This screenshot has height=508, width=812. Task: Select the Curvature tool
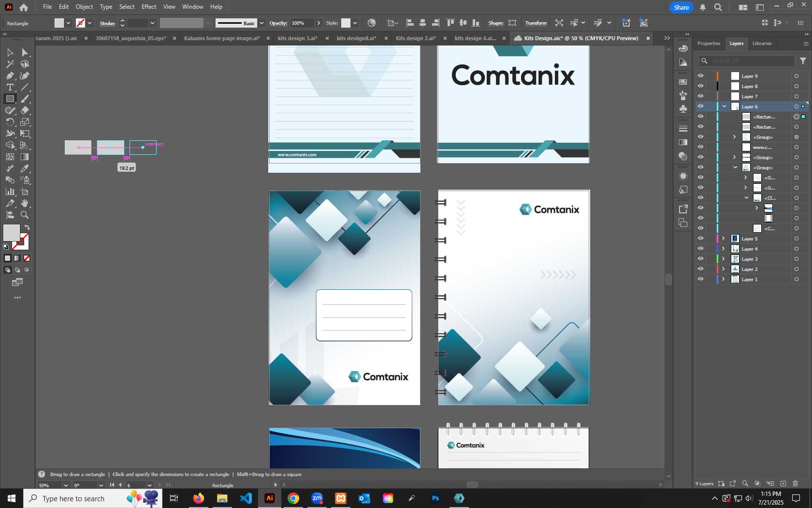pos(25,75)
